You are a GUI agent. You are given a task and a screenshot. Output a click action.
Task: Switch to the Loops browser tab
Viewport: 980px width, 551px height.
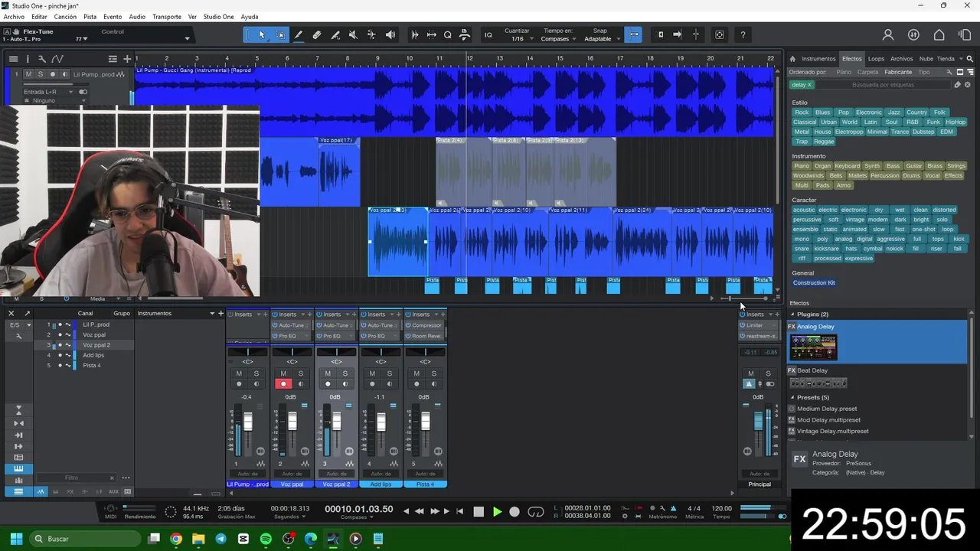pos(876,59)
